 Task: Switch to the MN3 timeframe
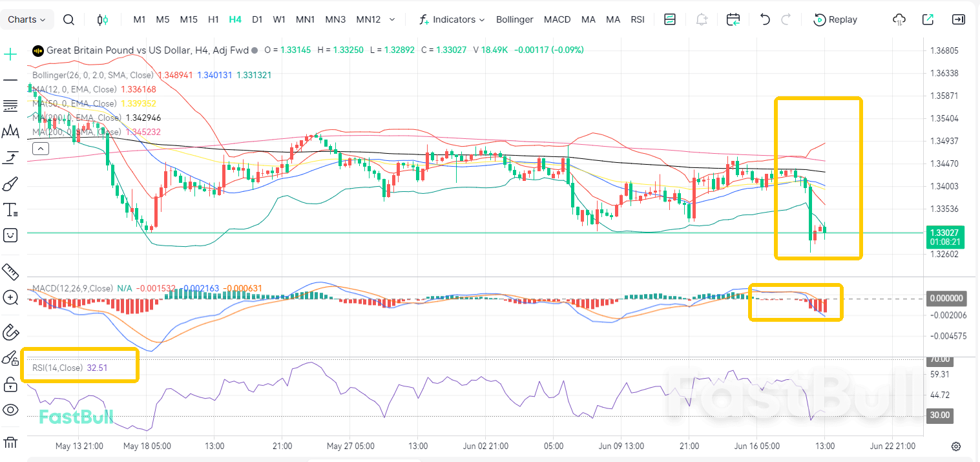click(335, 19)
